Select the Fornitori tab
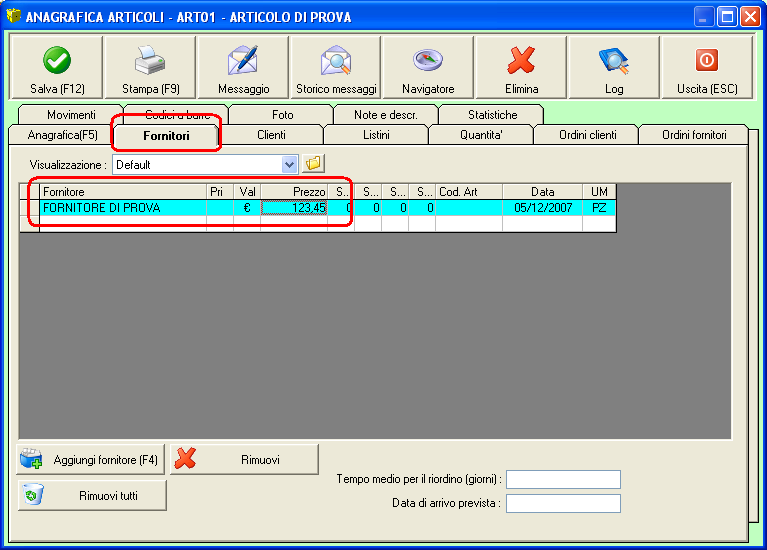Viewport: 767px width, 550px height. 166,136
